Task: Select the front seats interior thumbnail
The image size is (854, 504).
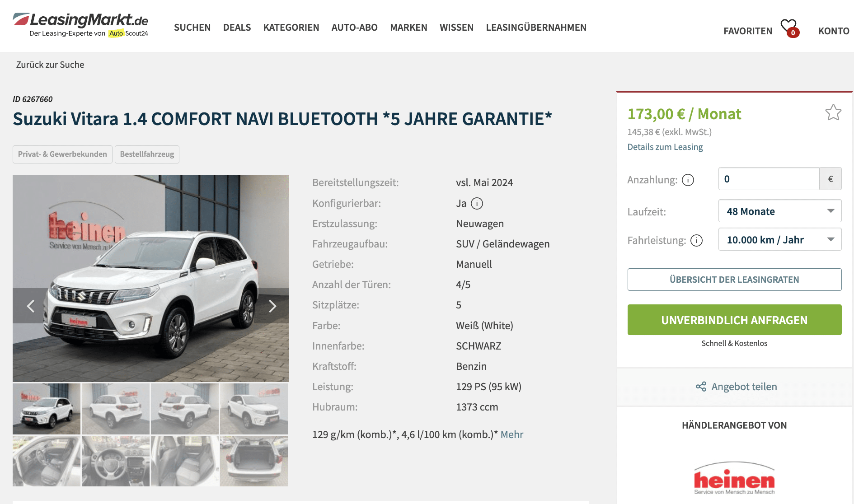Action: (47, 461)
